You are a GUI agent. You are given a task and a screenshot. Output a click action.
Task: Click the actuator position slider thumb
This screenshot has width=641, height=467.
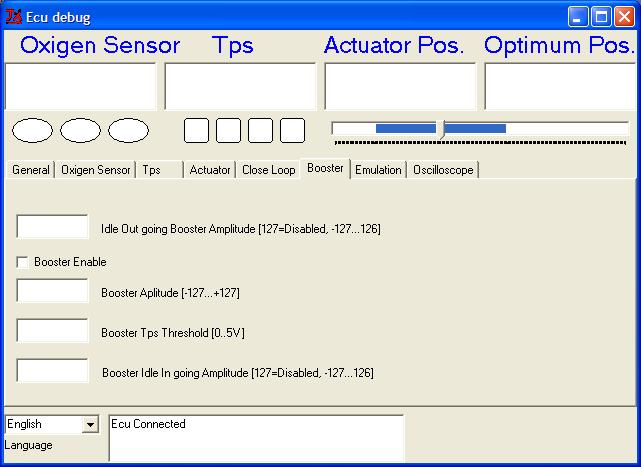[442, 129]
